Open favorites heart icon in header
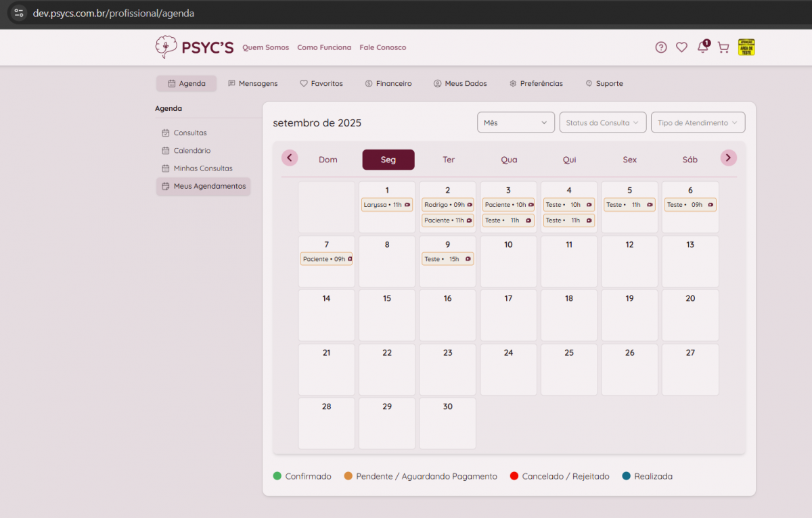This screenshot has width=812, height=518. coord(681,47)
